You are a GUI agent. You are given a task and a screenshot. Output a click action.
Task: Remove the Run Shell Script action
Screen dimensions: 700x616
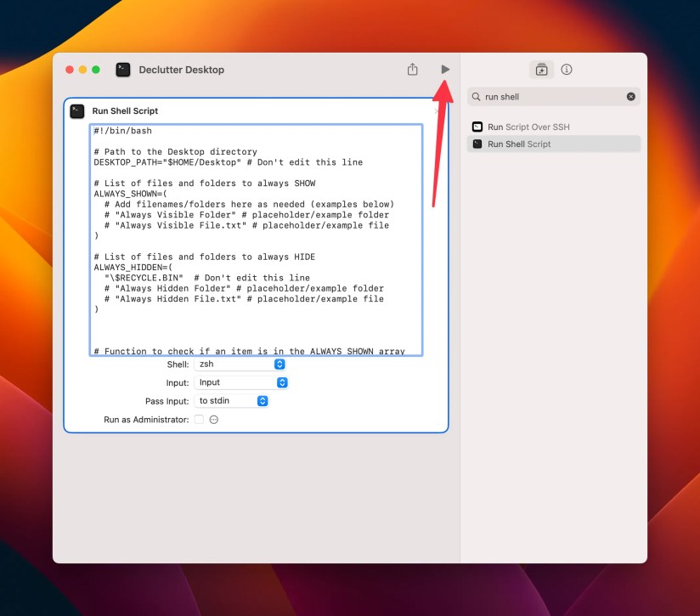436,111
